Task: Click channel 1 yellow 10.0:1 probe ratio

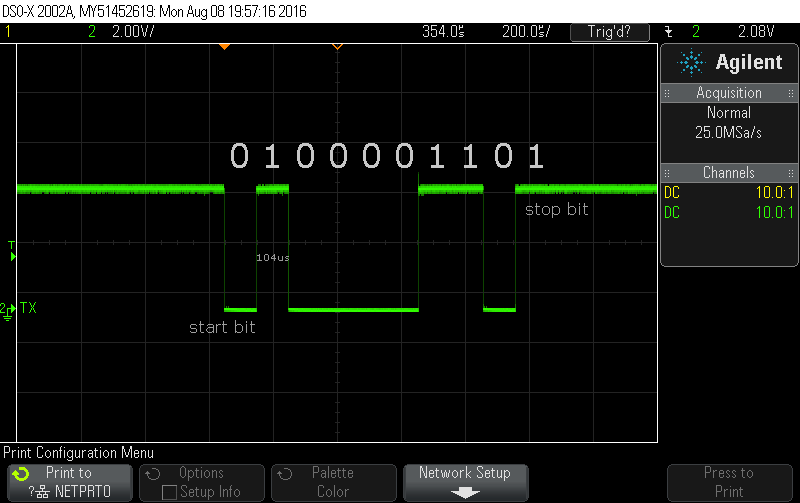Action: click(x=774, y=192)
